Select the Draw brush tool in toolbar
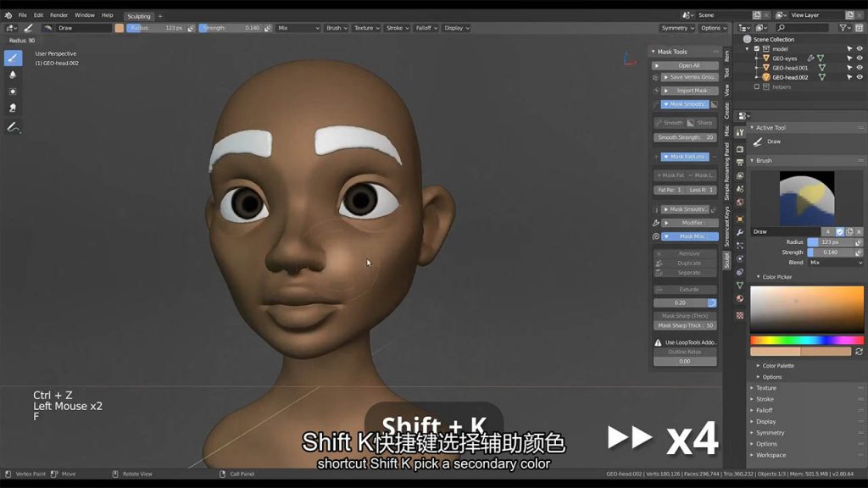The image size is (868, 488). (x=13, y=58)
